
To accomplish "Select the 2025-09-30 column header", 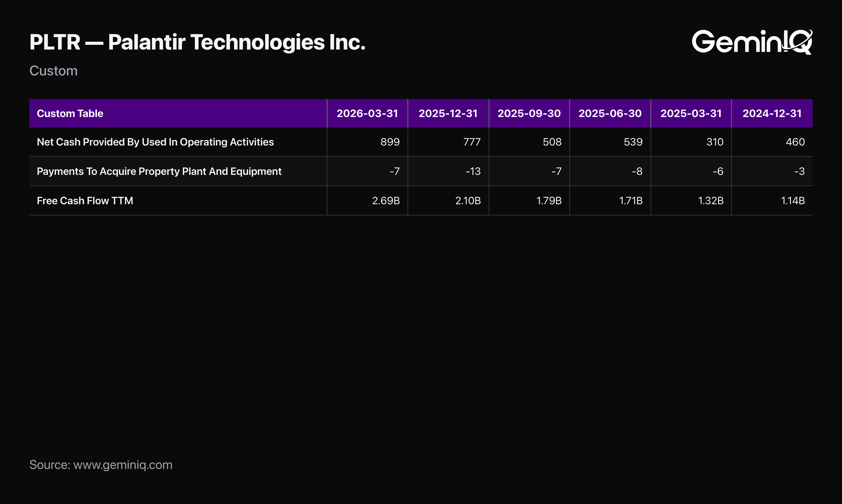I will tap(529, 113).
